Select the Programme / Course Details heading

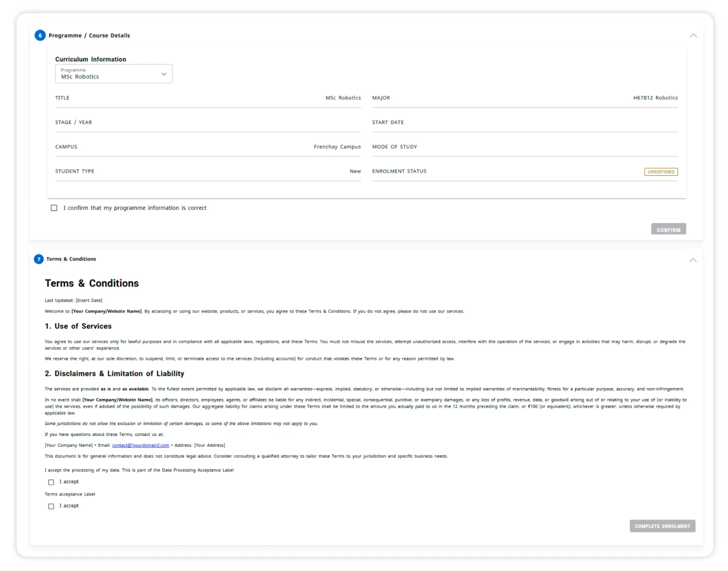click(x=89, y=35)
